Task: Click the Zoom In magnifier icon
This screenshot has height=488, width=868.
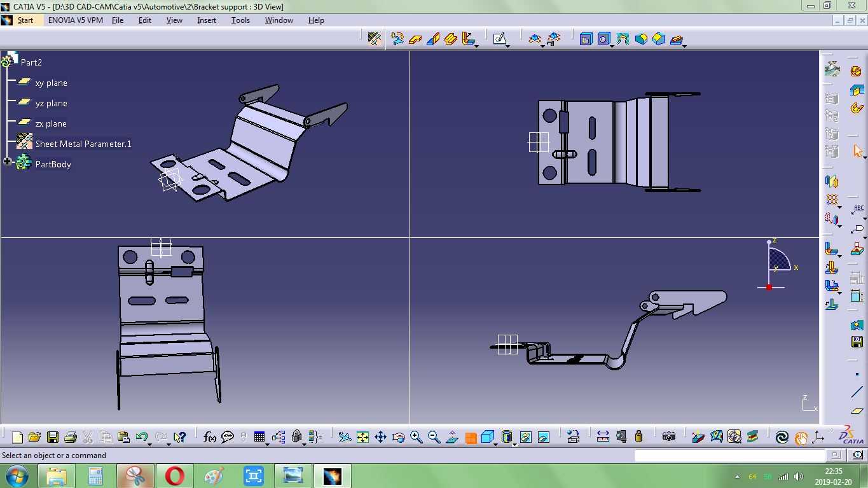Action: pos(417,437)
